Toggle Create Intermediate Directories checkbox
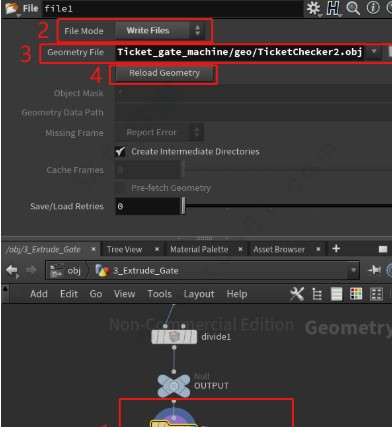The width and height of the screenshot is (392, 427). [x=120, y=152]
